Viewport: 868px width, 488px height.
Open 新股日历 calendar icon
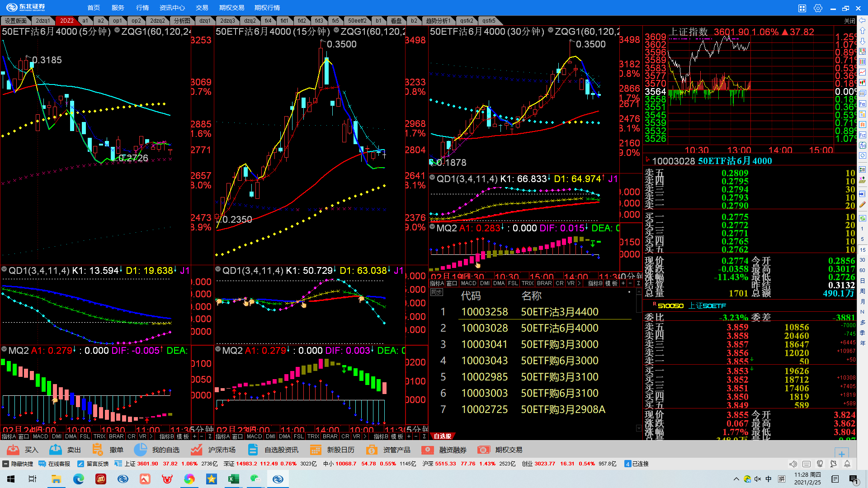(x=316, y=450)
